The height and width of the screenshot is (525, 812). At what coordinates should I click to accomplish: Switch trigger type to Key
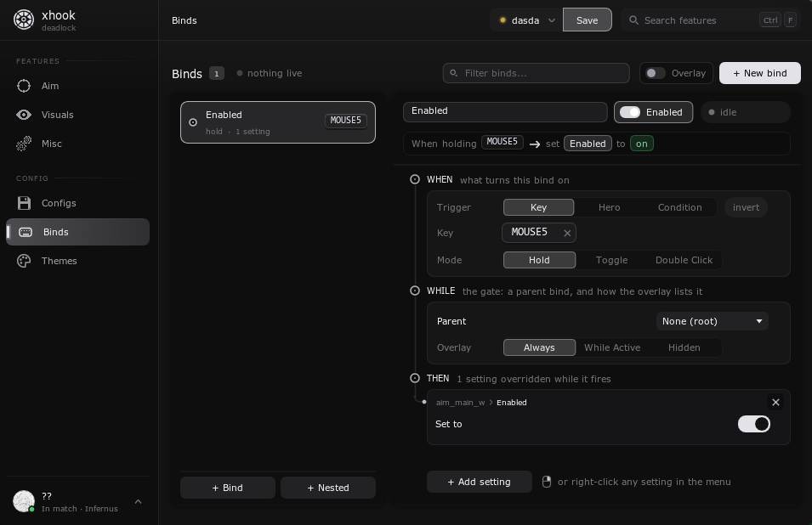[x=538, y=207]
